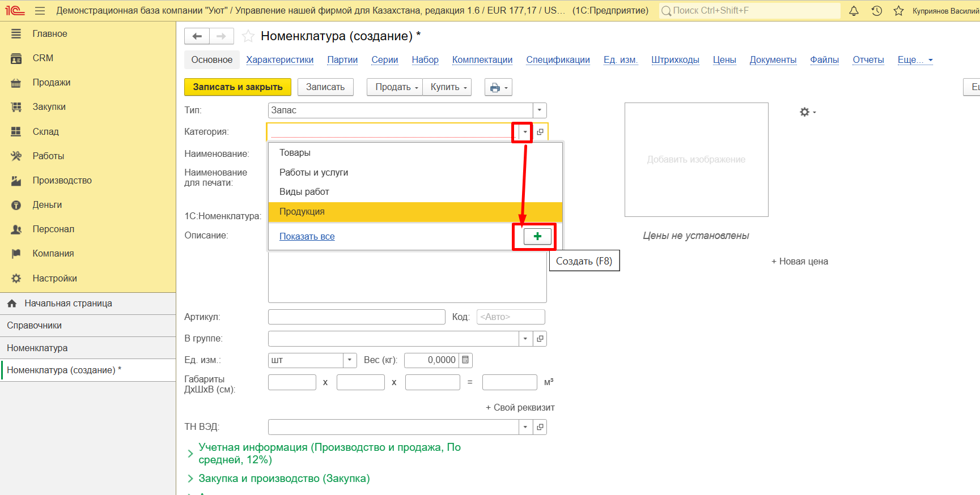980x495 pixels.
Task: Click the Показать все link
Action: (x=307, y=237)
